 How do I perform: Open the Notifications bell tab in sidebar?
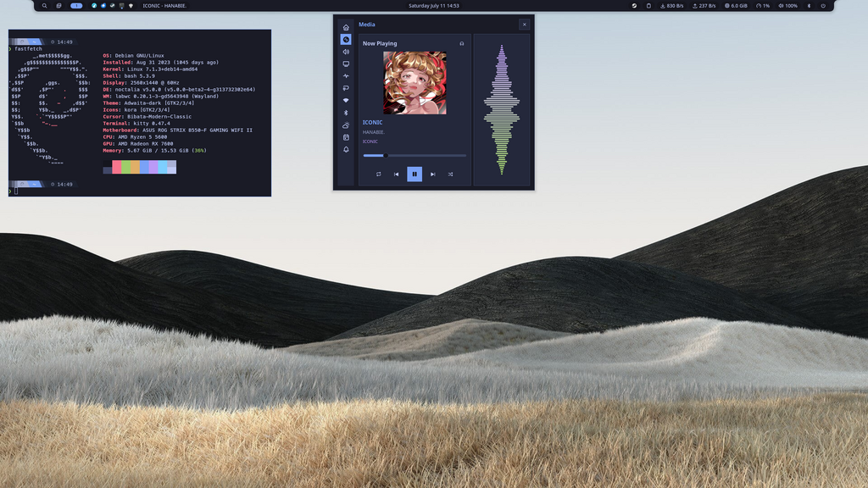346,149
